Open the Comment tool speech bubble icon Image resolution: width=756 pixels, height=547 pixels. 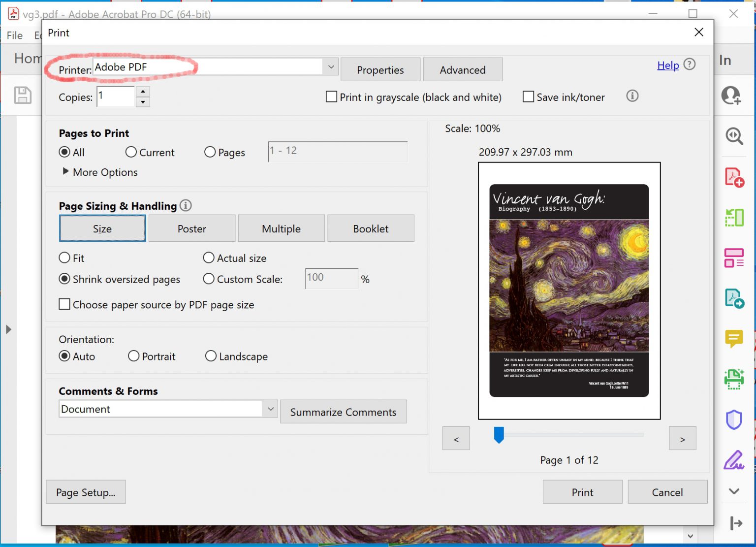734,339
